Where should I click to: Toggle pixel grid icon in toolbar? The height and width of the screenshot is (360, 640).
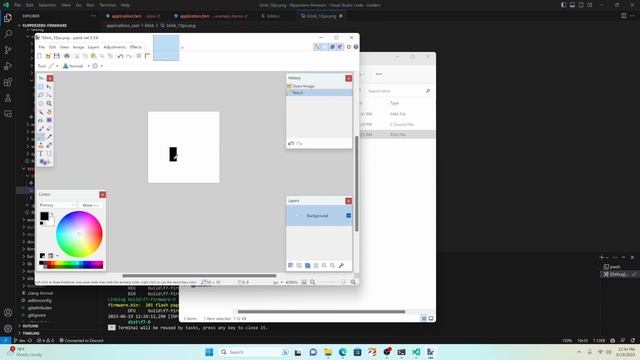138,56
